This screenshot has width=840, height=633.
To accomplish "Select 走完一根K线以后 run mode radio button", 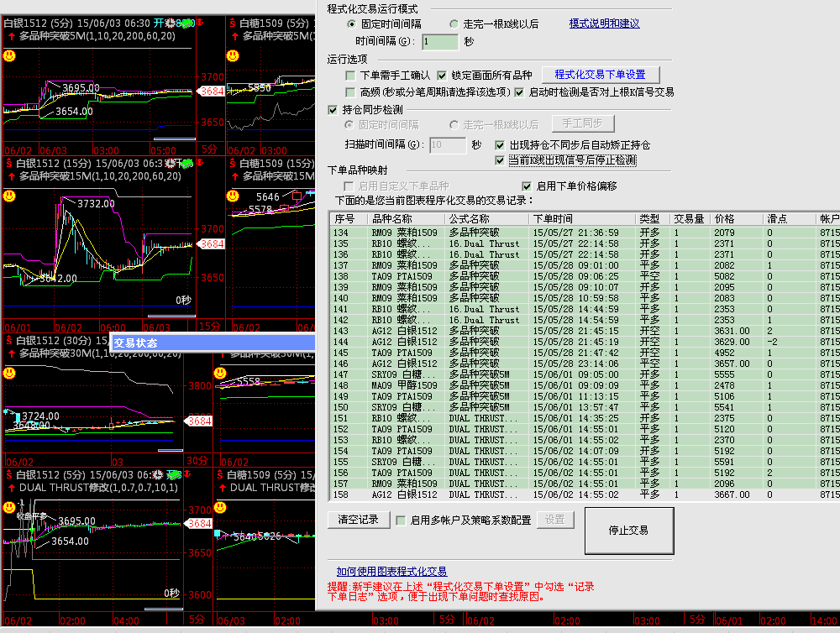I will pyautogui.click(x=454, y=24).
